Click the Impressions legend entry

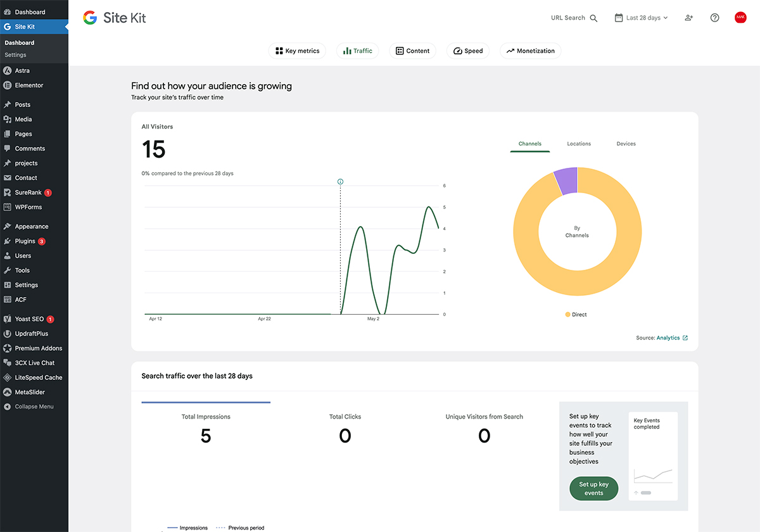pyautogui.click(x=187, y=528)
